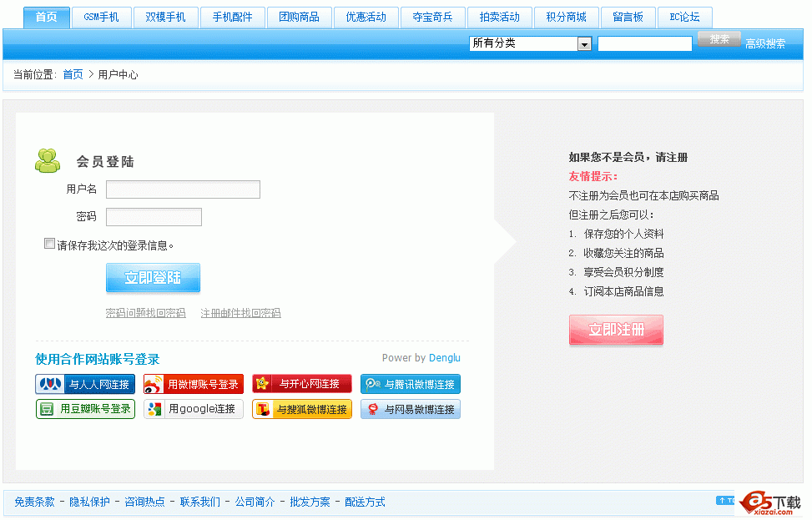Open the 高级搜索 advanced search link
Viewport: 812px width, 520px height.
[x=765, y=44]
